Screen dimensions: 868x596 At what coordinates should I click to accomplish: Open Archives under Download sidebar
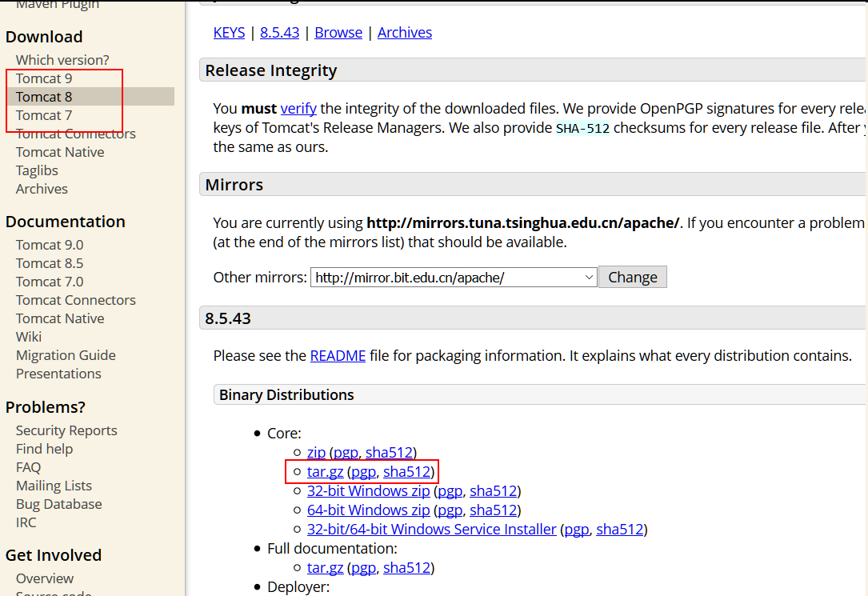[42, 189]
